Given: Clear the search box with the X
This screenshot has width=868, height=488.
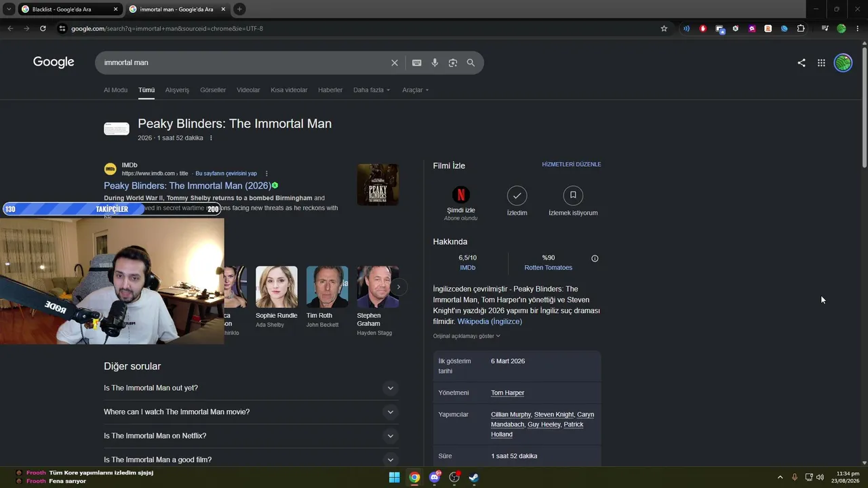Looking at the screenshot, I should (x=395, y=63).
